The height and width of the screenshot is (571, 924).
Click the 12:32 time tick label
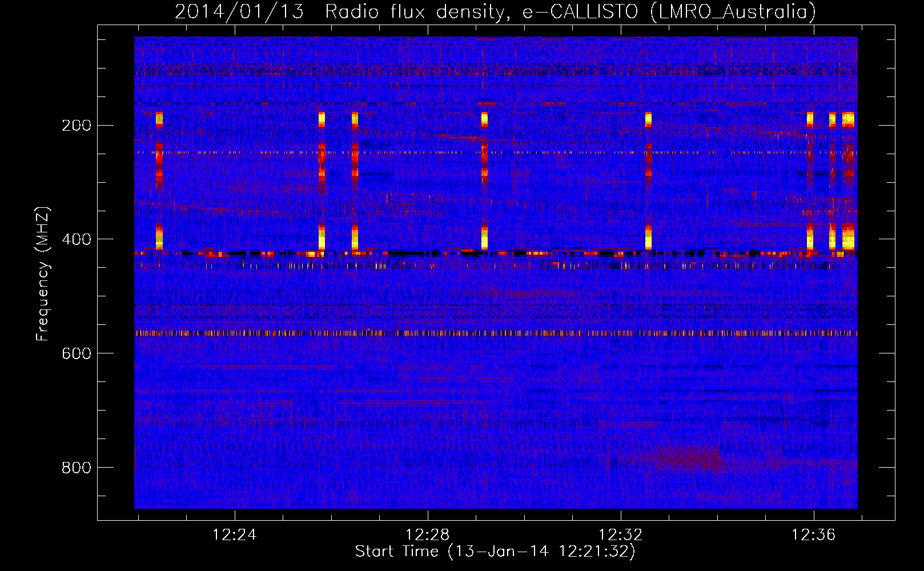pyautogui.click(x=620, y=535)
